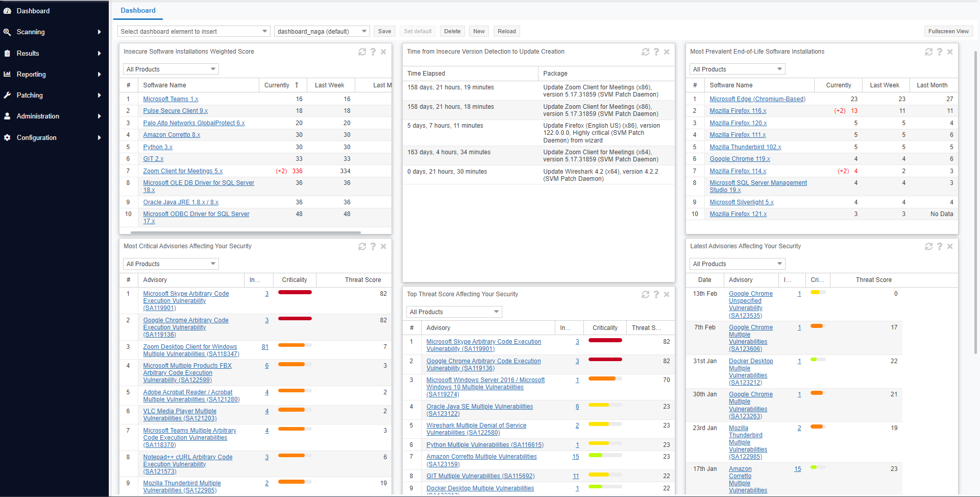The image size is (980, 497).
Task: Expand All Products filter in Top Threat Score panel
Action: coord(454,312)
